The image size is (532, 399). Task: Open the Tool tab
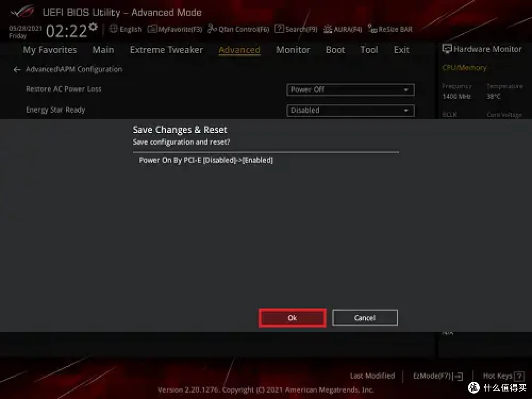click(x=369, y=50)
